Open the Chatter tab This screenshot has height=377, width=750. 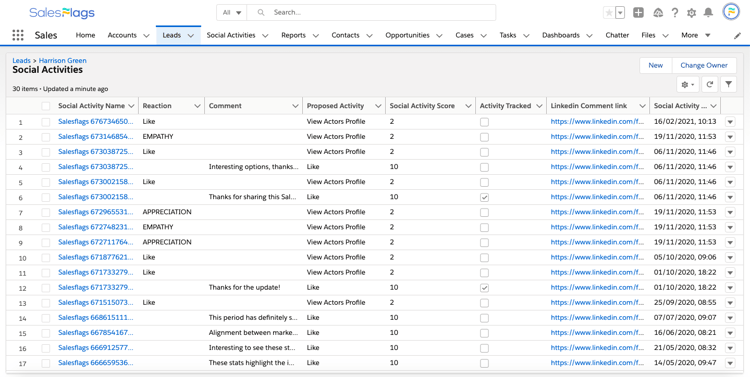(x=617, y=35)
